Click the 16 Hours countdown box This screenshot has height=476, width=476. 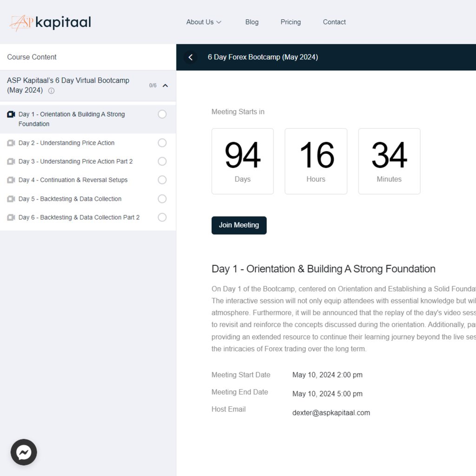coord(316,161)
